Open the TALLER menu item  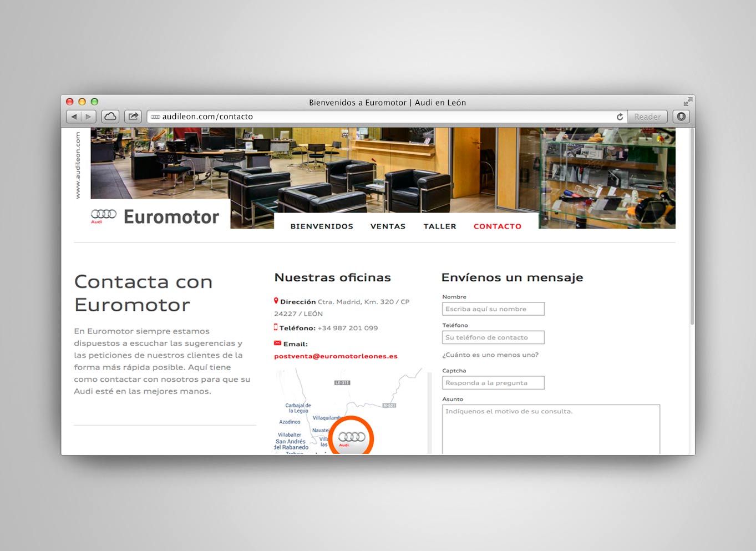[440, 226]
